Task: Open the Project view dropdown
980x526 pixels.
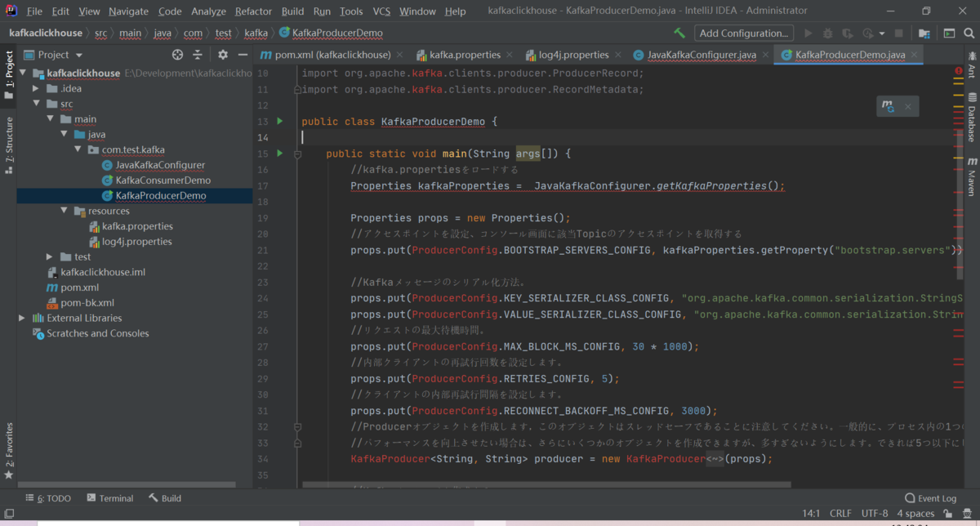Action: (x=54, y=55)
